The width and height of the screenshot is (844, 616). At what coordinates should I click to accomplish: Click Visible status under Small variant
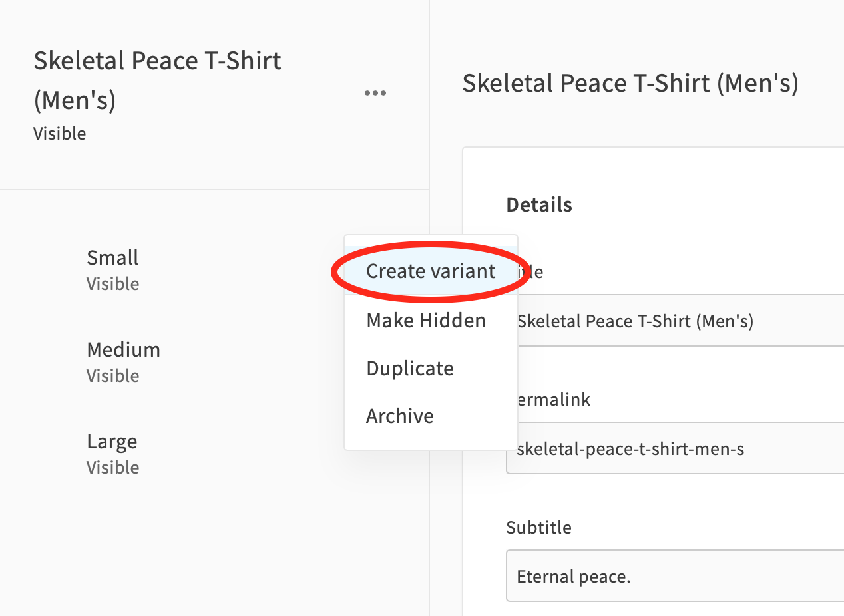112,284
